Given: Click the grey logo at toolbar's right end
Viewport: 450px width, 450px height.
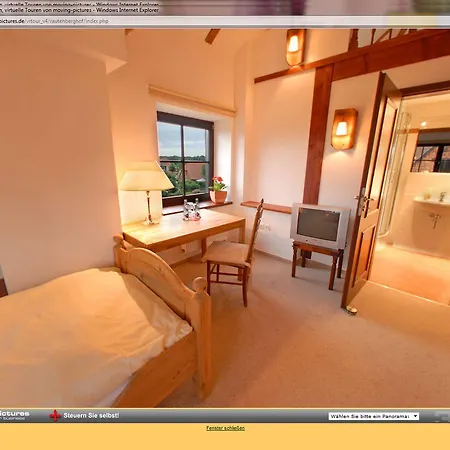Looking at the screenshot, I should point(442,416).
